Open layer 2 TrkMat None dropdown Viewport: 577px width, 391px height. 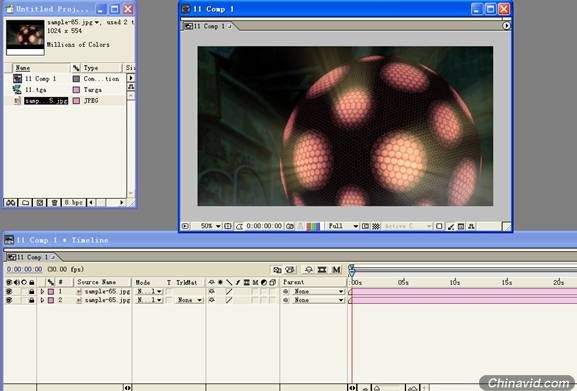pyautogui.click(x=189, y=300)
